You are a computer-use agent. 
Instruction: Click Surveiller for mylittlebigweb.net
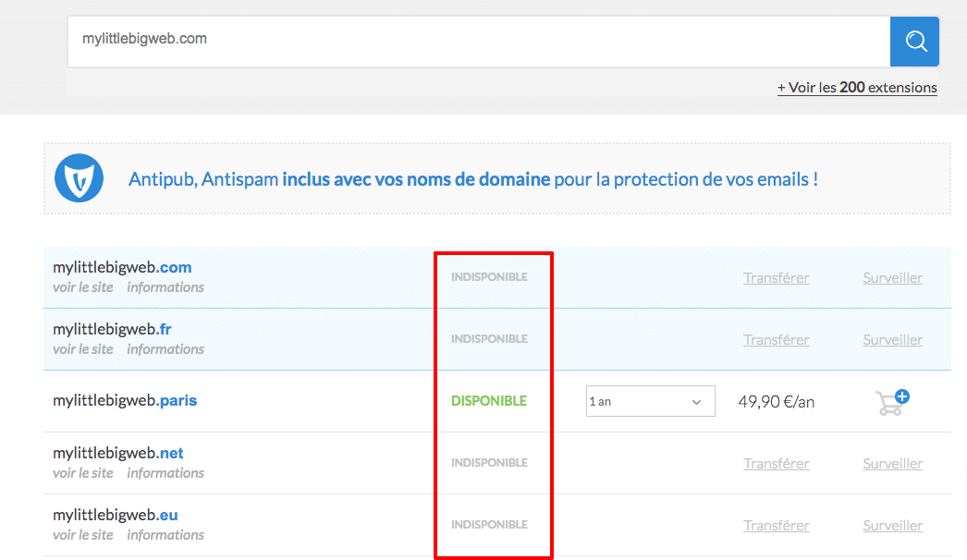[x=892, y=463]
